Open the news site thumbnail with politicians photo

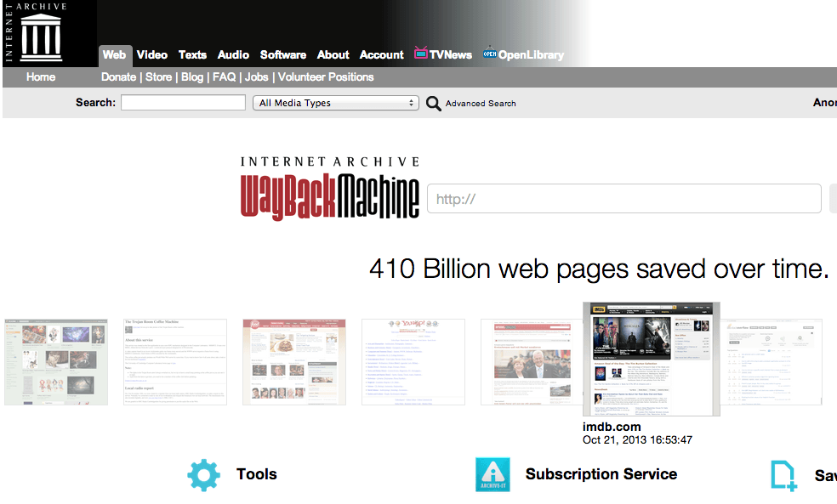click(532, 362)
